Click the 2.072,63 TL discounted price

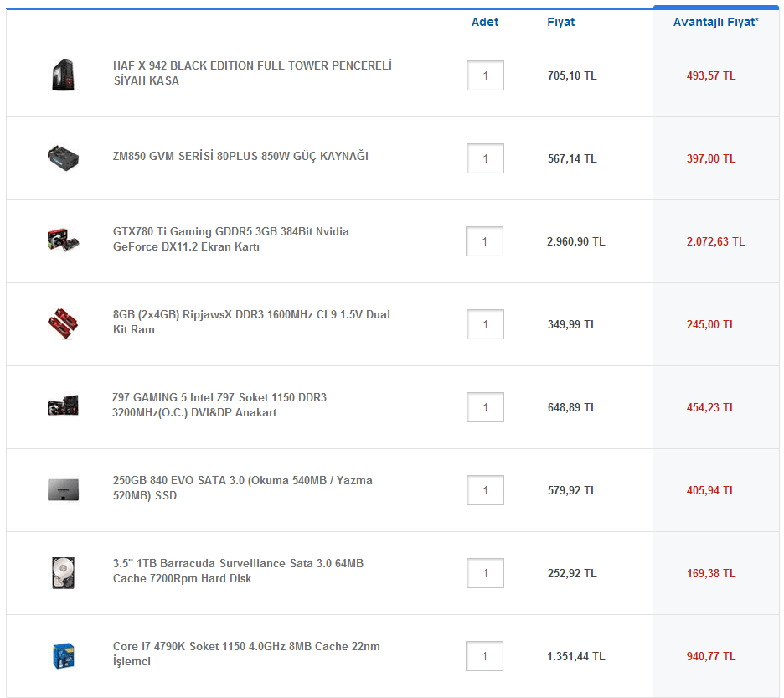(715, 241)
